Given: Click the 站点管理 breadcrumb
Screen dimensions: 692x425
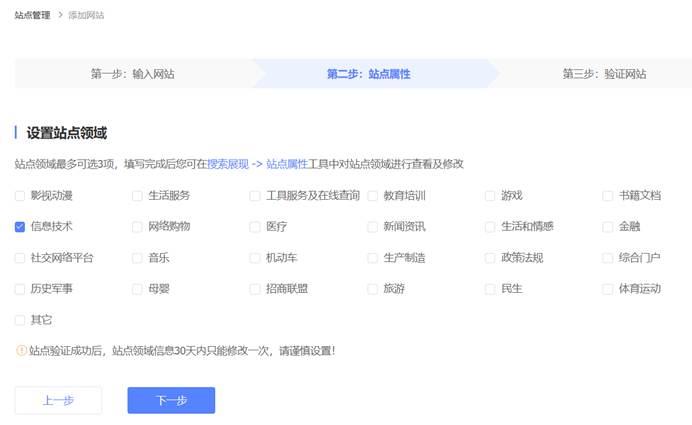Looking at the screenshot, I should point(32,15).
